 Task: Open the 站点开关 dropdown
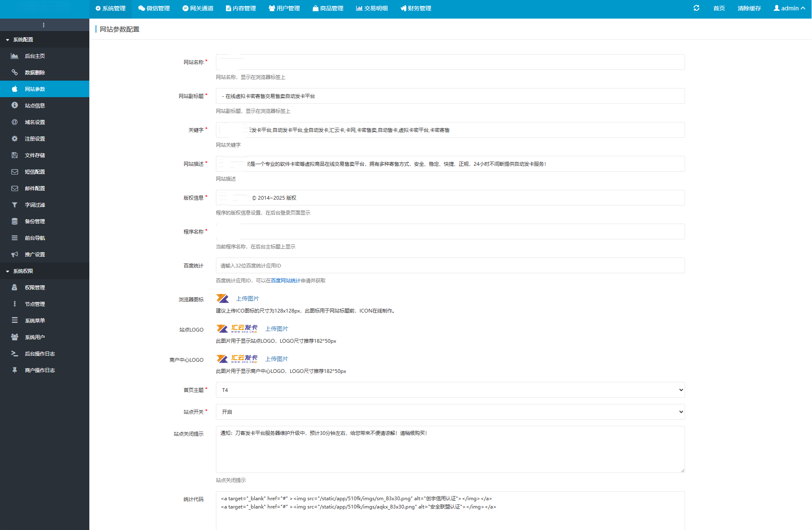coord(450,412)
